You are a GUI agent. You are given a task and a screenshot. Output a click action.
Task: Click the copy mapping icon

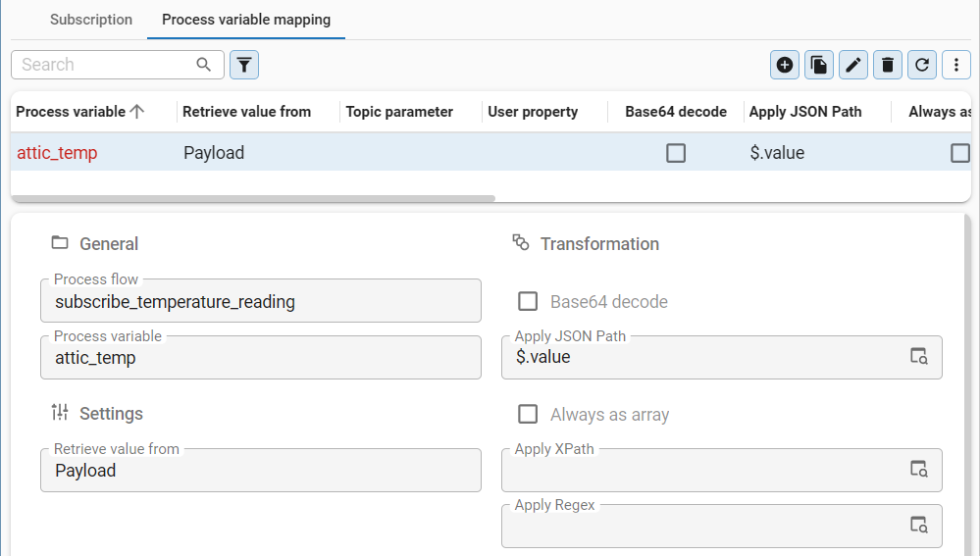click(x=819, y=65)
